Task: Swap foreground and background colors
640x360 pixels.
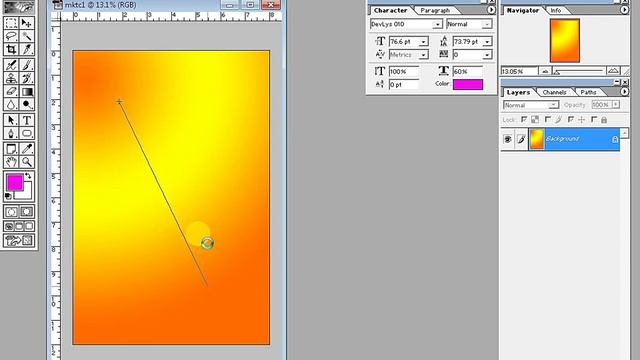Action: (28, 176)
